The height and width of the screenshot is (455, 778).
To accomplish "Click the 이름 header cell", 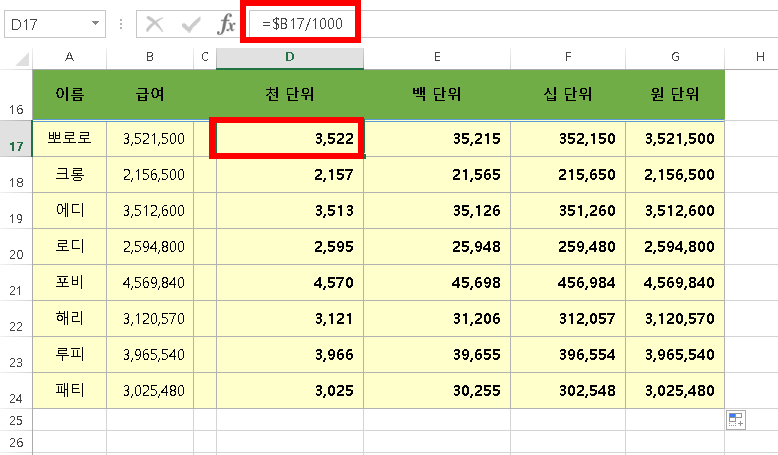I will [69, 95].
